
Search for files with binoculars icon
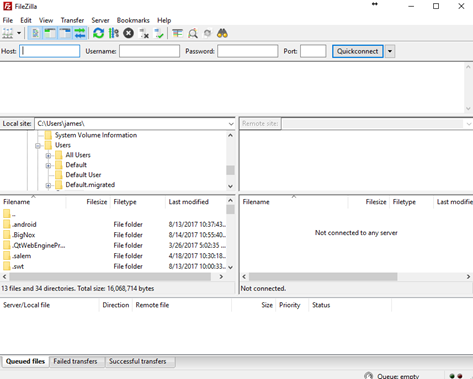222,33
